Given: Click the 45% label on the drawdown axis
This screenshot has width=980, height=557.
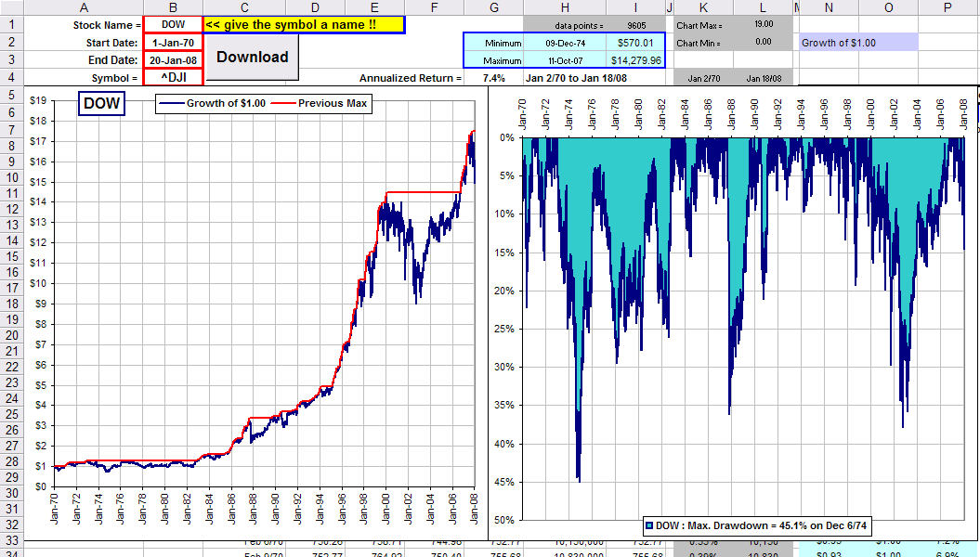Looking at the screenshot, I should tap(503, 482).
